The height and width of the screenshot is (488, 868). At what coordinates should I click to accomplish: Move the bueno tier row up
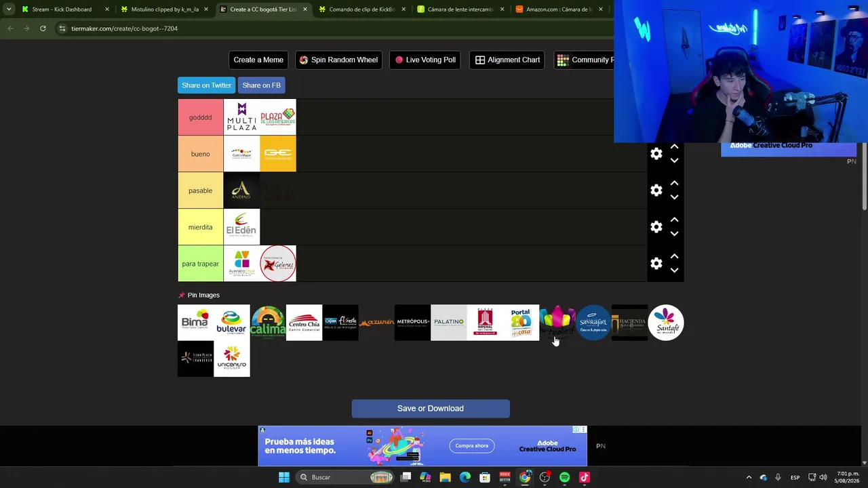click(x=674, y=146)
